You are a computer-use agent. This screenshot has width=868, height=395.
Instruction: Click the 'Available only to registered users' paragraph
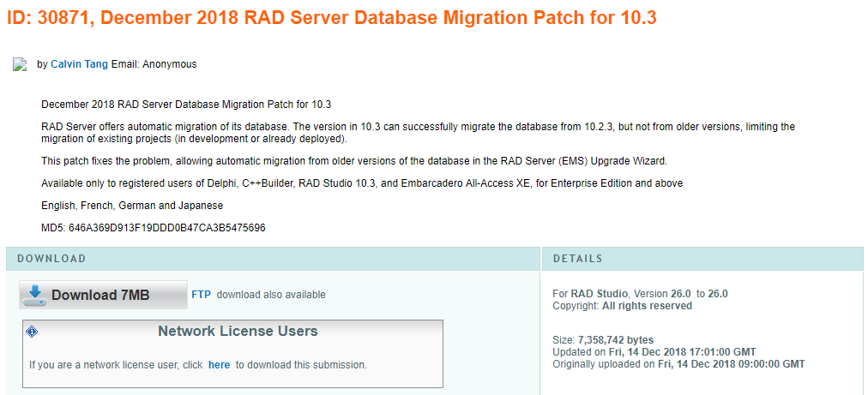pyautogui.click(x=362, y=183)
